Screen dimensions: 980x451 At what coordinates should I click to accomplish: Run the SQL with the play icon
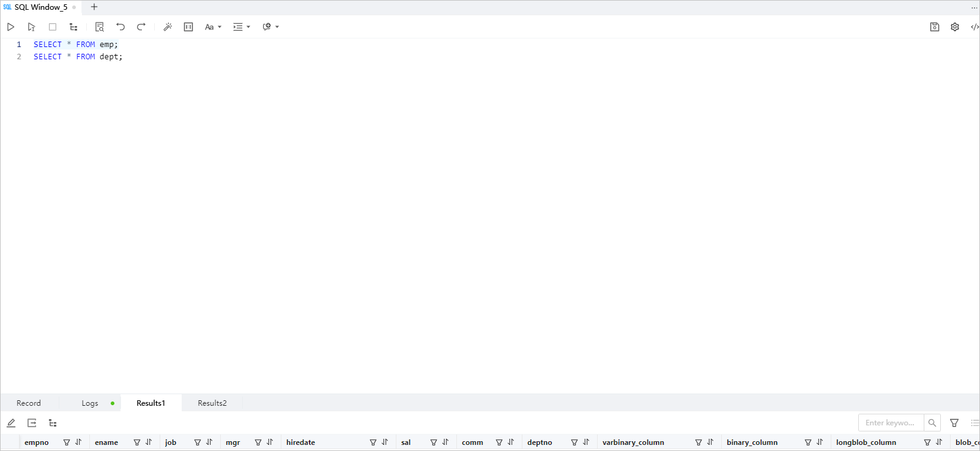pyautogui.click(x=10, y=27)
